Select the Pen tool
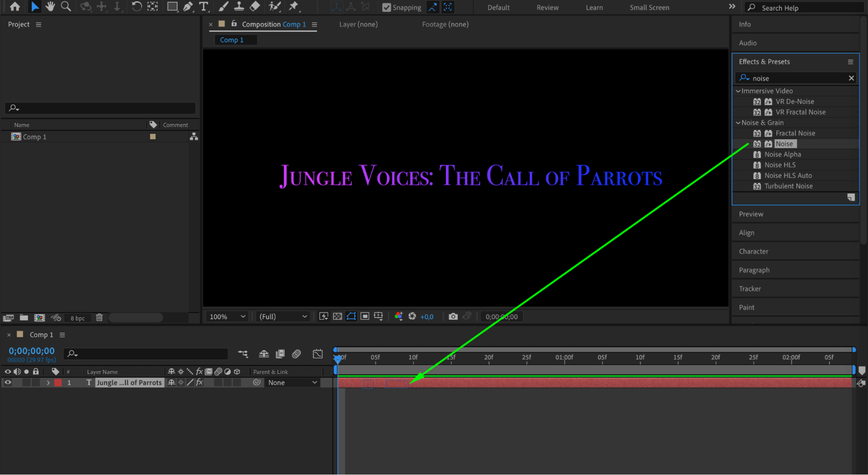The height and width of the screenshot is (475, 868). pyautogui.click(x=188, y=7)
